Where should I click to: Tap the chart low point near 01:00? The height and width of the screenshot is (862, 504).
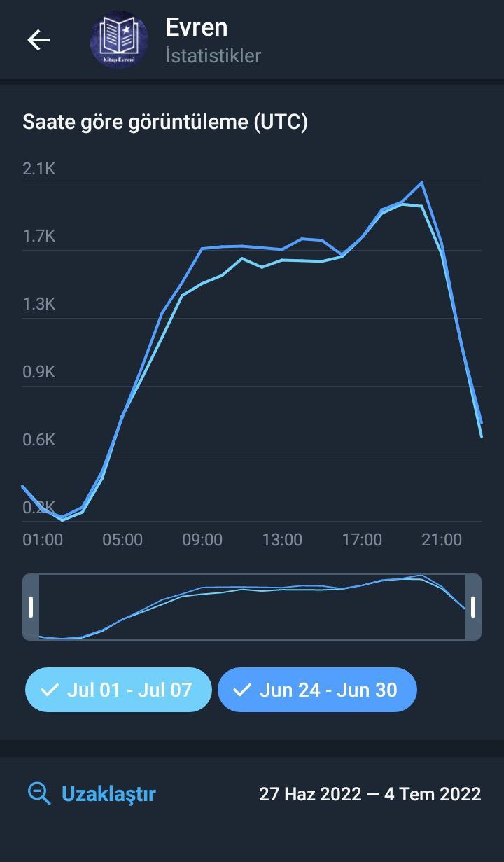(x=62, y=518)
